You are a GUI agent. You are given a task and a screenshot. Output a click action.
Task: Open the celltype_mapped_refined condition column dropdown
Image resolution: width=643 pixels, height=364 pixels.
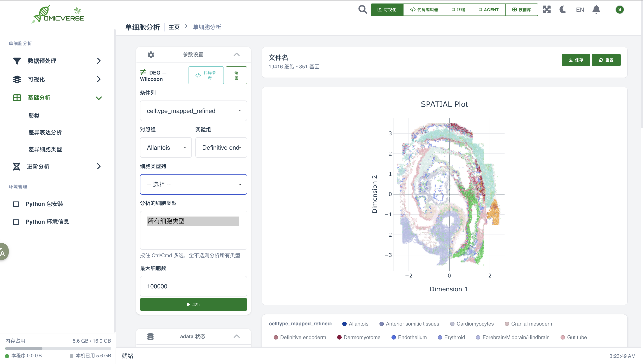pyautogui.click(x=193, y=111)
